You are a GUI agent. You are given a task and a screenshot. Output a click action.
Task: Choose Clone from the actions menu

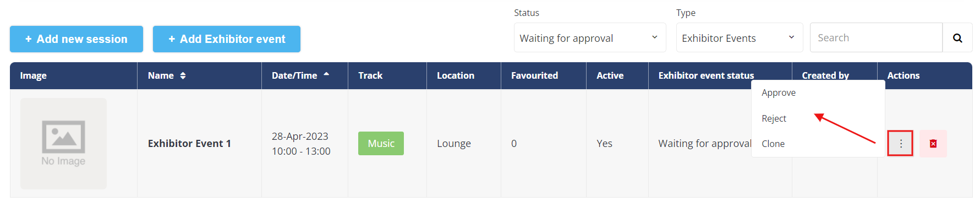pos(773,144)
